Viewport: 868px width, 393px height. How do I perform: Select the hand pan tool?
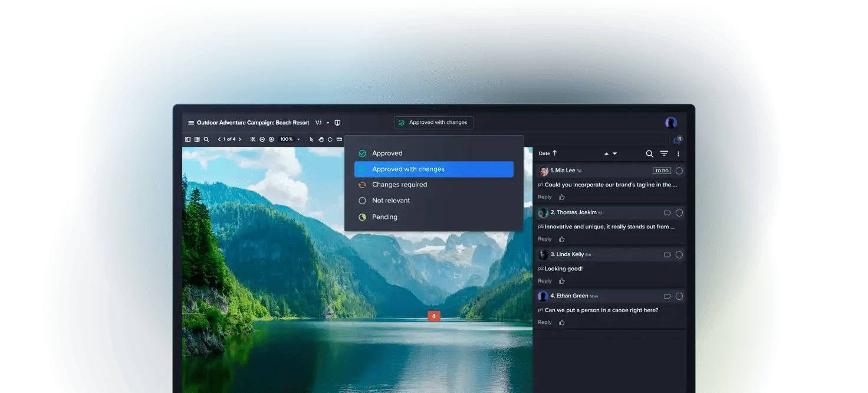[321, 139]
